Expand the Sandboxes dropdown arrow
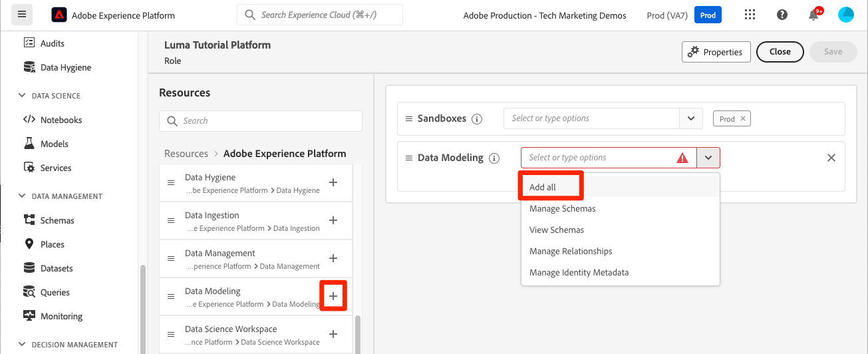This screenshot has width=868, height=354. (691, 118)
